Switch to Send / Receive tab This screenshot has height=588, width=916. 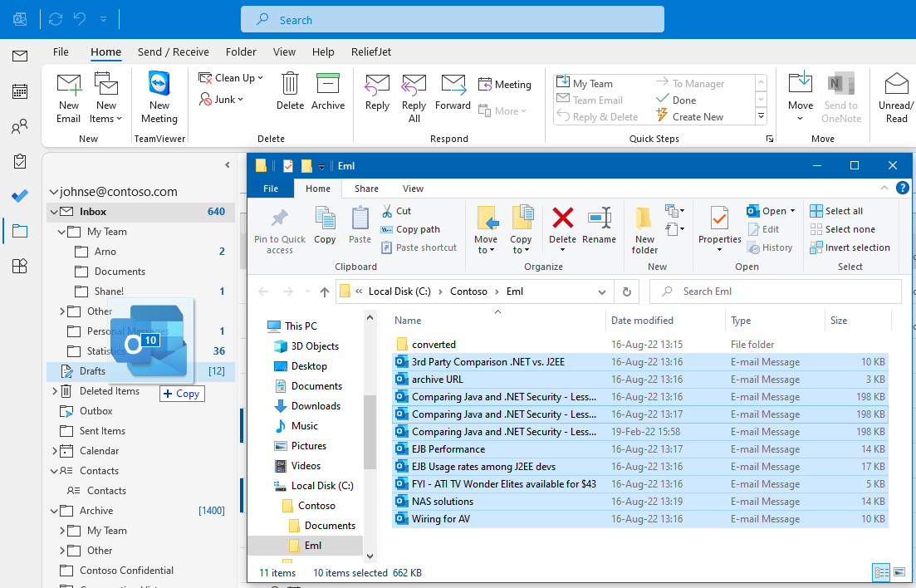tap(173, 52)
